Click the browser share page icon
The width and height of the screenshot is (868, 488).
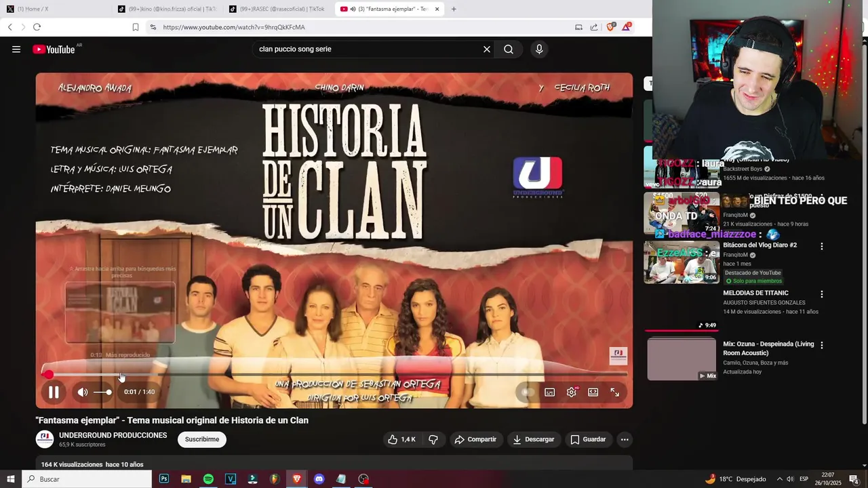tap(594, 27)
